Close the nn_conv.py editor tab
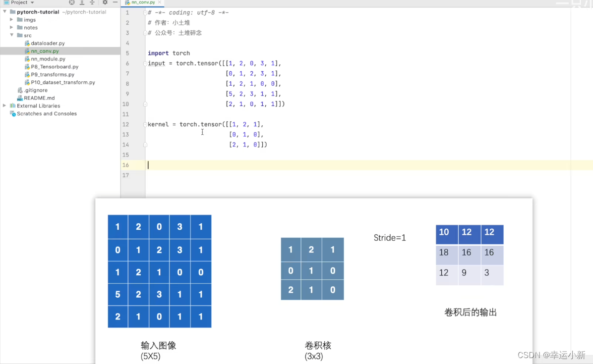 160,2
